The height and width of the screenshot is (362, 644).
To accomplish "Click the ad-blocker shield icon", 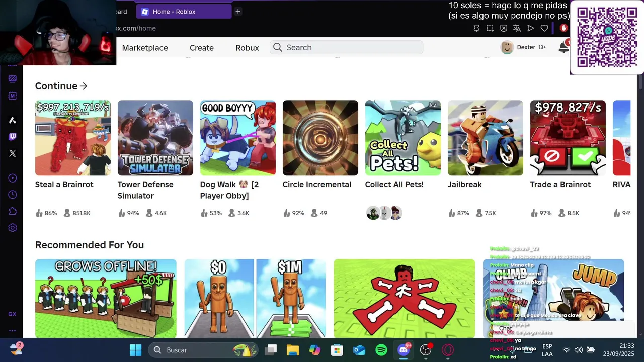I will (504, 28).
